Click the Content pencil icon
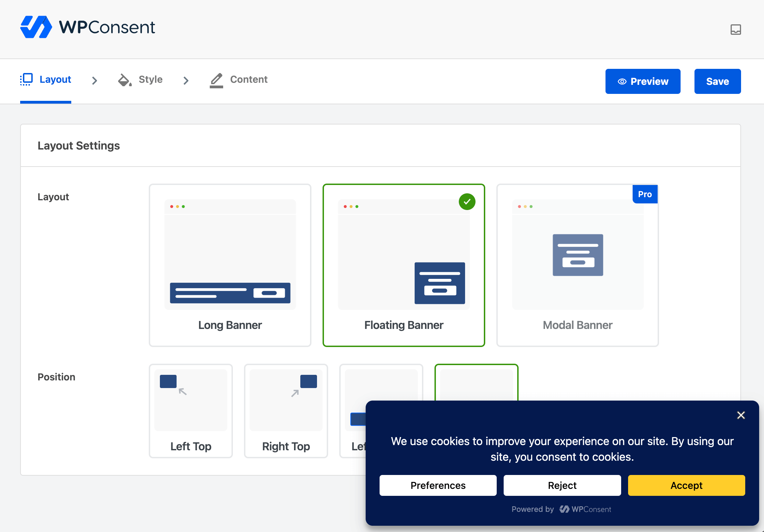The image size is (764, 532). pyautogui.click(x=216, y=80)
